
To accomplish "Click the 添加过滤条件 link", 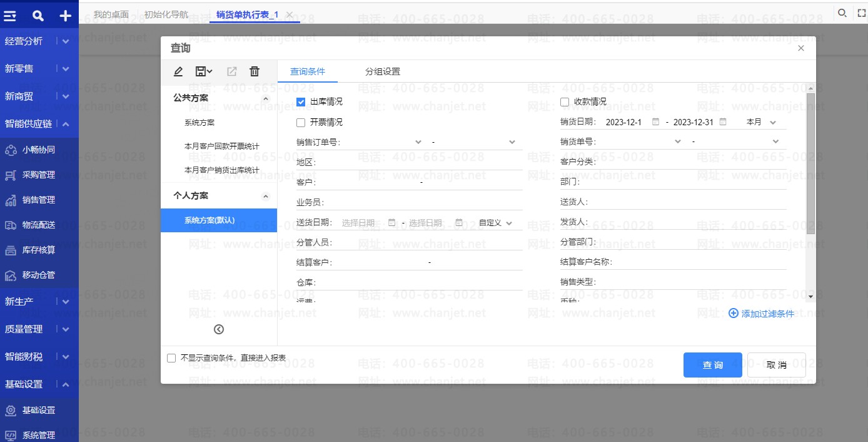I will (x=761, y=314).
